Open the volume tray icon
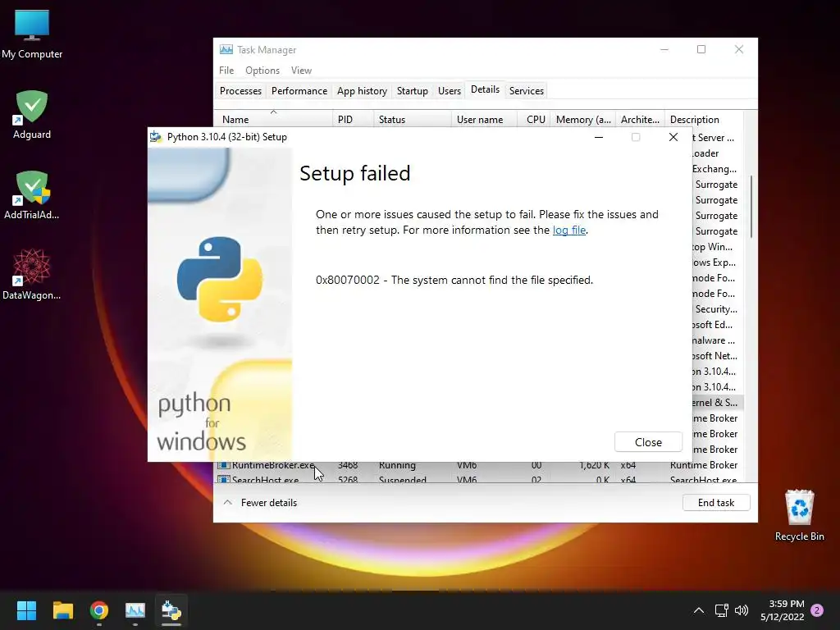840x630 pixels. tap(742, 610)
